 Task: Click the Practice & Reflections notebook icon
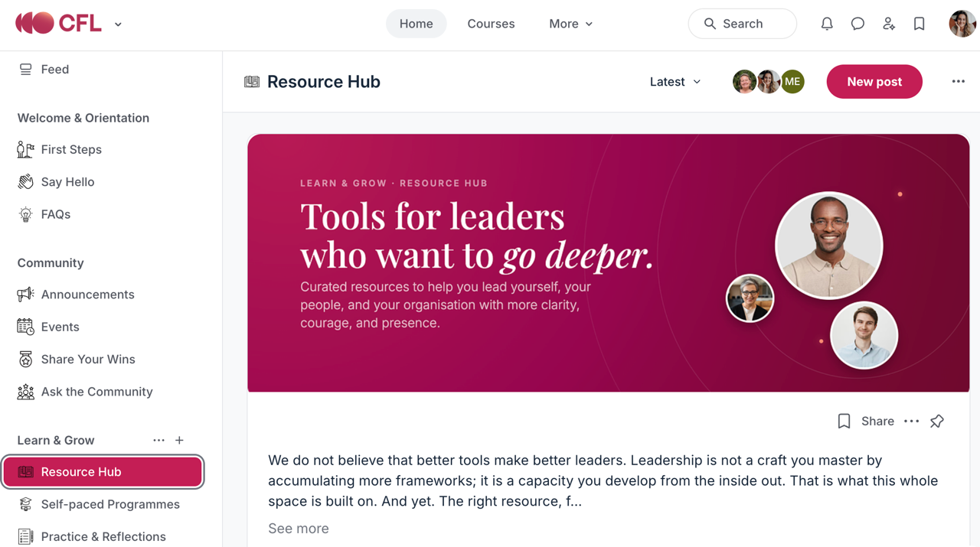point(25,536)
